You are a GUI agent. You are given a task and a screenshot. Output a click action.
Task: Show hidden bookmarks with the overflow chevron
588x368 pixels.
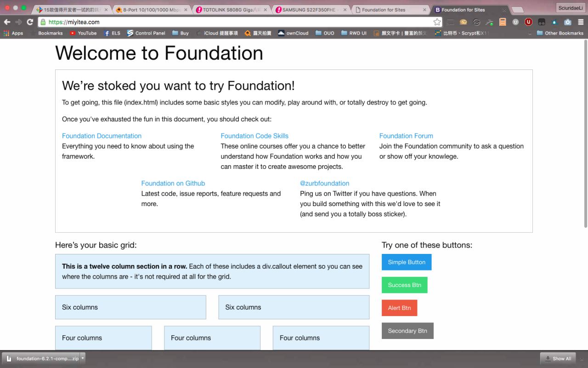tap(530, 33)
